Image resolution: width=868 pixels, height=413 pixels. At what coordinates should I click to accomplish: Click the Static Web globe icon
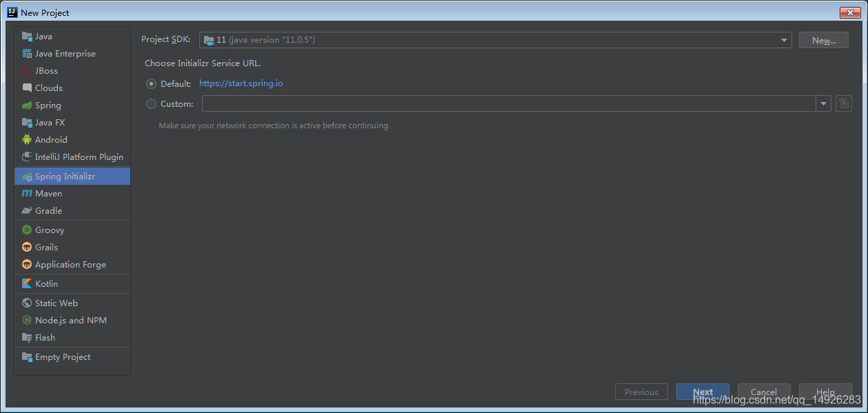tap(27, 303)
